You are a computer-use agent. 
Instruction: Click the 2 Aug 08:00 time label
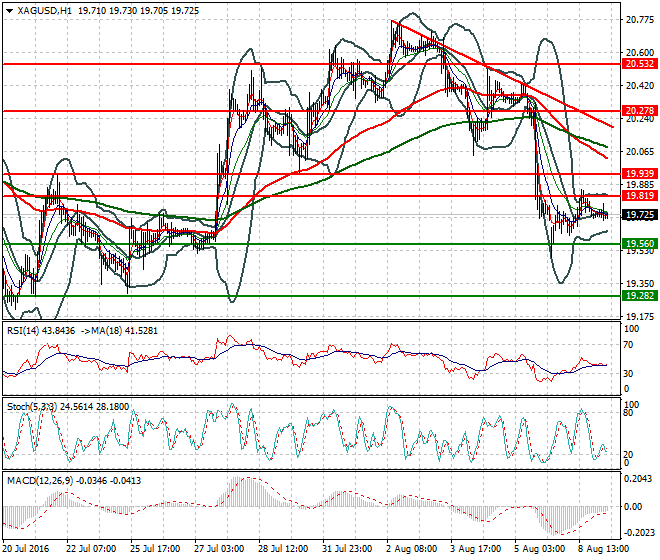tap(411, 549)
